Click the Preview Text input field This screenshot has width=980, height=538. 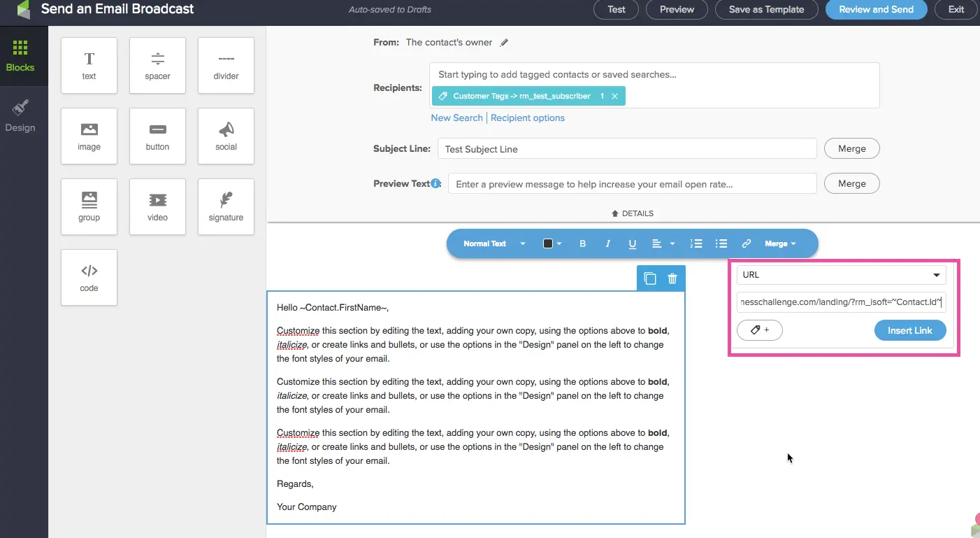coord(632,184)
